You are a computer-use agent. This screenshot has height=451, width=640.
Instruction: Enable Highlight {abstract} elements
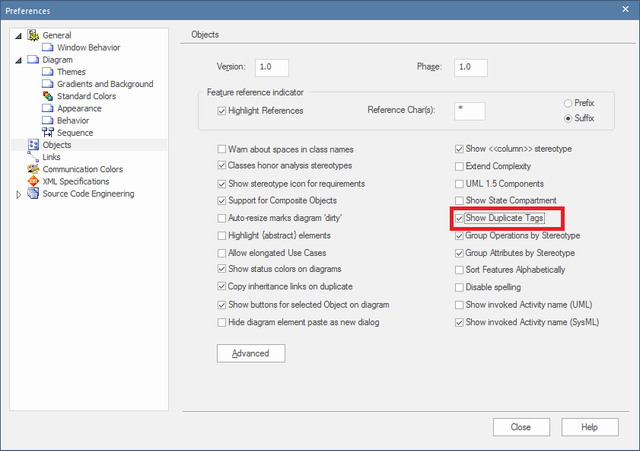click(x=222, y=235)
